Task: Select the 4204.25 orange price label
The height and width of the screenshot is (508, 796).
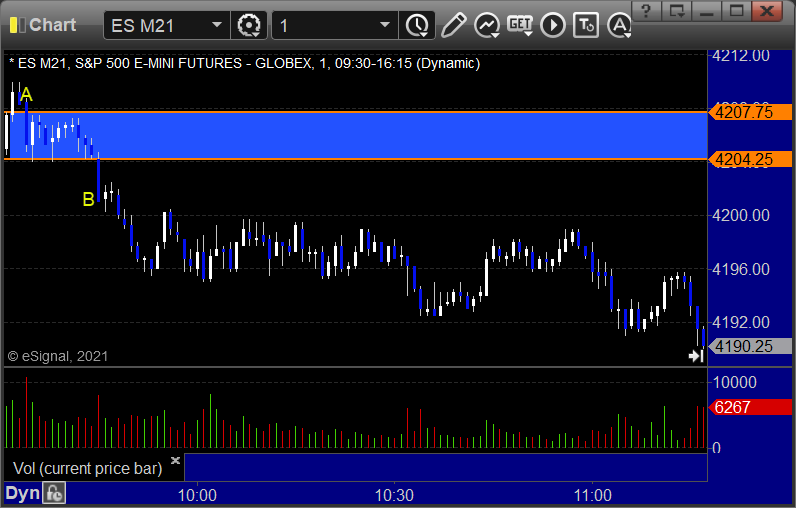Action: [750, 159]
